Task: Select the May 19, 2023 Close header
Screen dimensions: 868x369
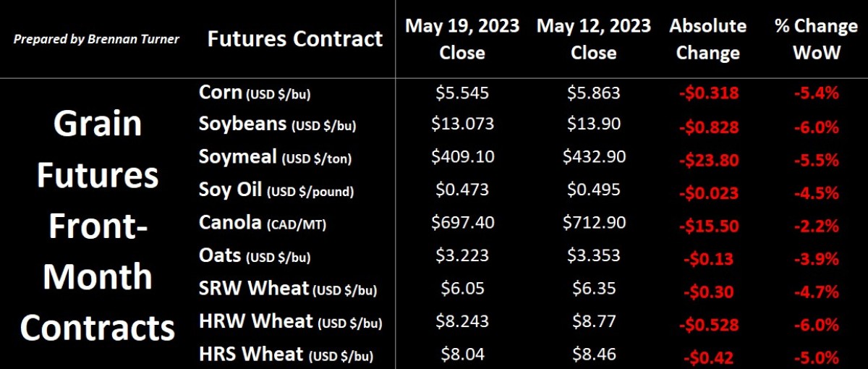Action: tap(462, 39)
